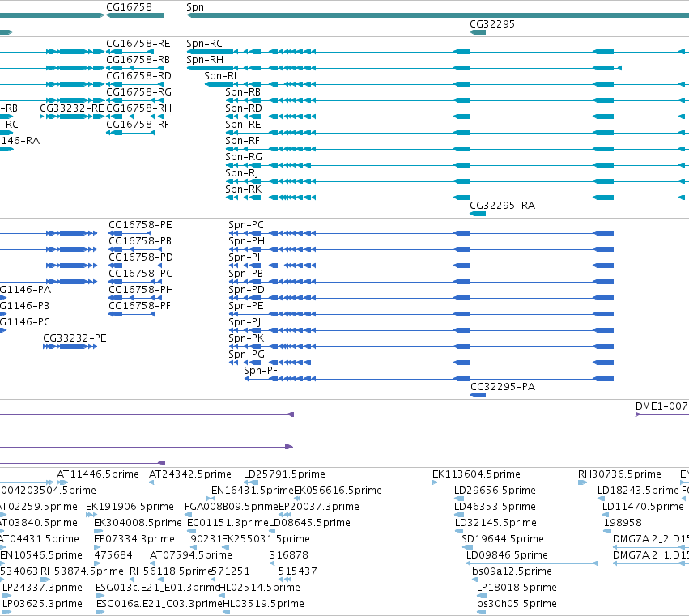The image size is (689, 616).
Task: Click the CG32295-RA transcript label
Action: pyautogui.click(x=503, y=206)
